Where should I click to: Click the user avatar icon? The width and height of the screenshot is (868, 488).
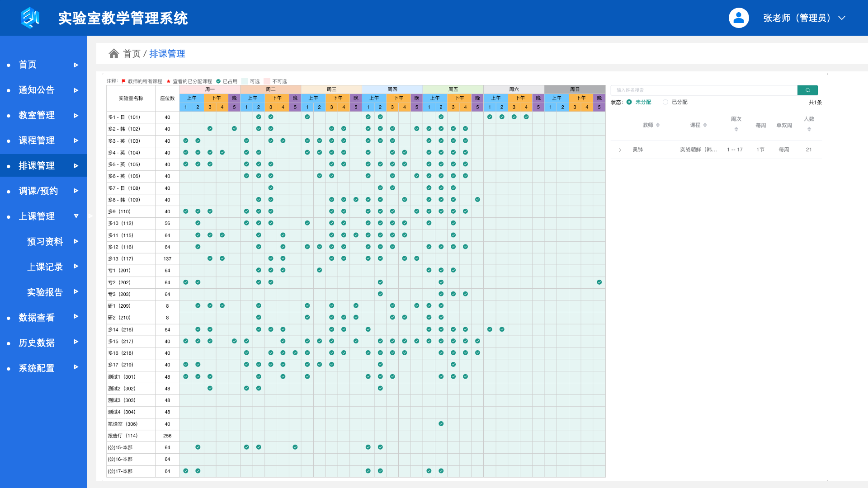[739, 18]
